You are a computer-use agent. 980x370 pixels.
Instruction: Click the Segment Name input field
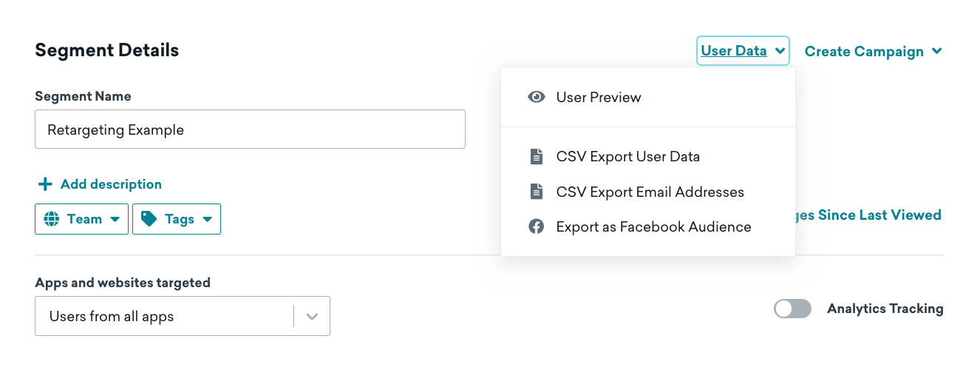click(x=250, y=129)
